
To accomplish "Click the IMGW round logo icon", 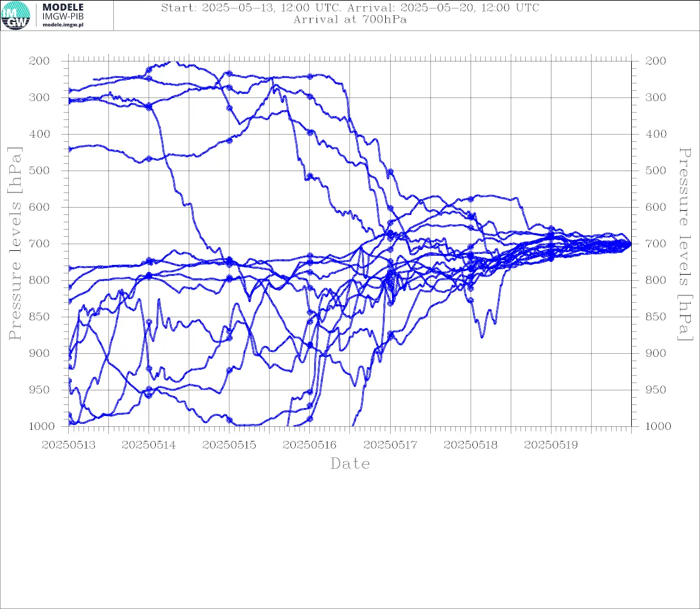I will (16, 15).
